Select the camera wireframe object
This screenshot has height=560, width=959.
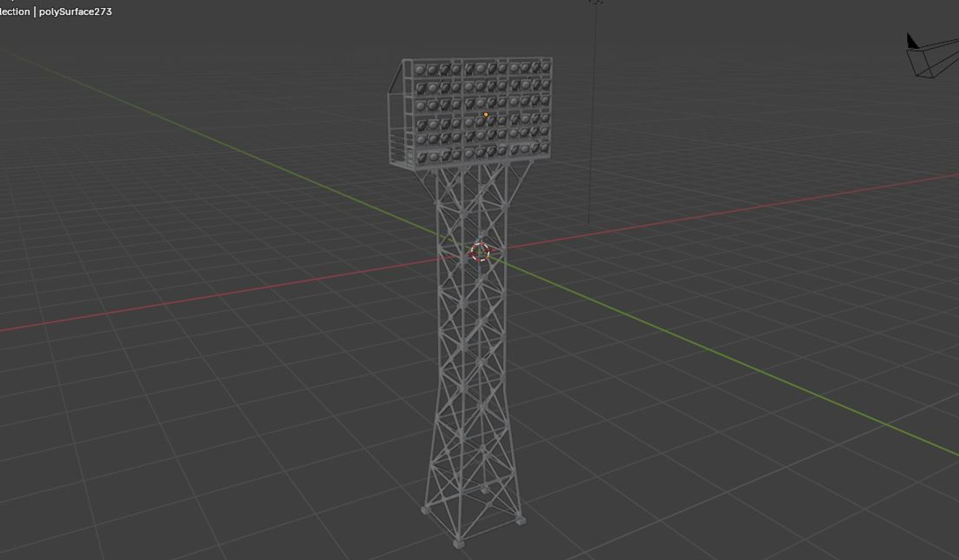click(x=933, y=56)
